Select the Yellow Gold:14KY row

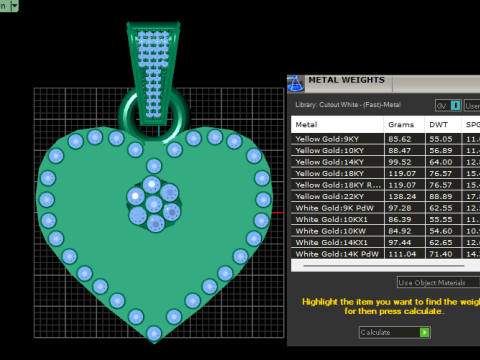386,162
